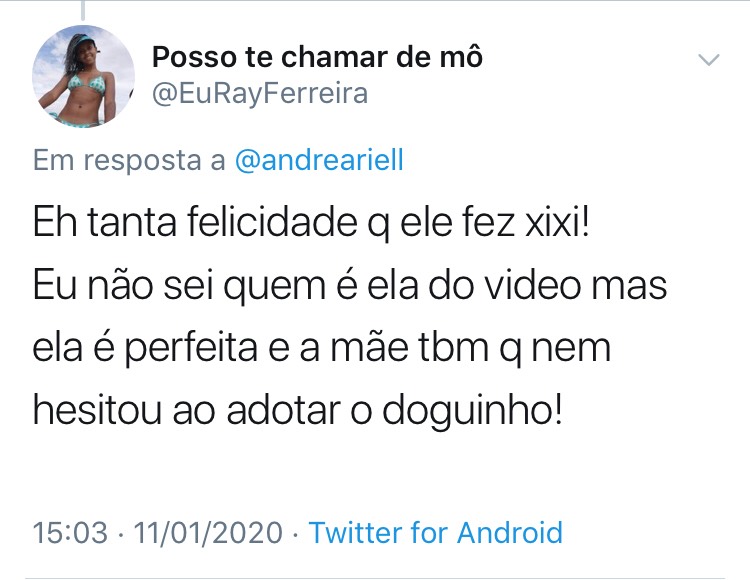Image resolution: width=750 pixels, height=580 pixels.
Task: Open the mentioned profile @andreariell
Action: click(320, 160)
